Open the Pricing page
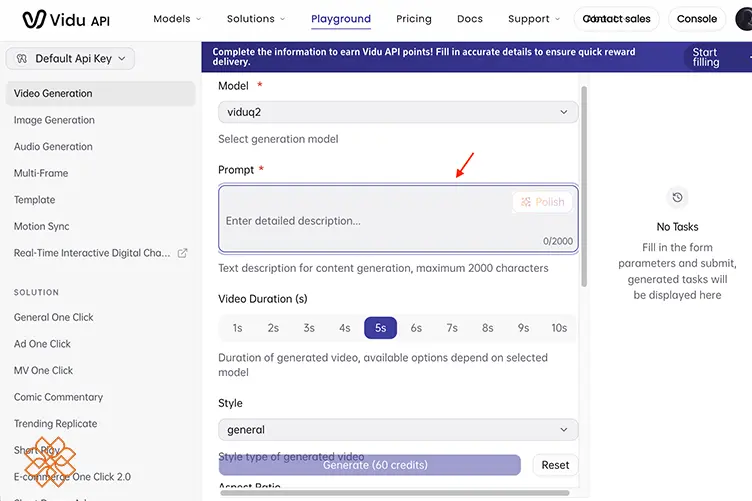The width and height of the screenshot is (752, 501). (x=414, y=19)
